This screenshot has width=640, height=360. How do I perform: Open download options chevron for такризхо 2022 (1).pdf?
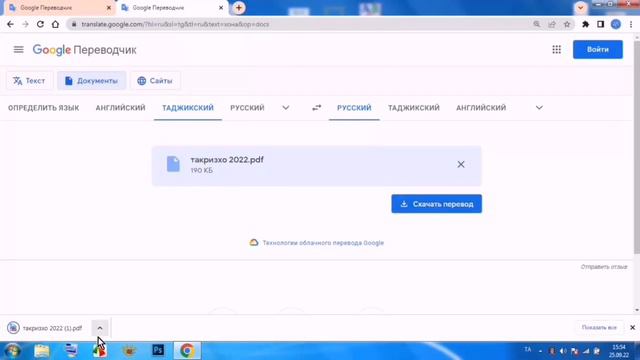click(x=100, y=328)
